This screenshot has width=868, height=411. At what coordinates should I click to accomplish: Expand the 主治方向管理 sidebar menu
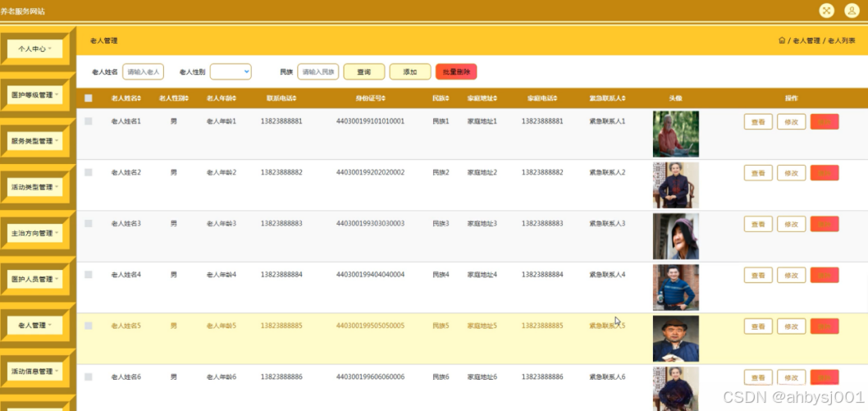pos(35,233)
